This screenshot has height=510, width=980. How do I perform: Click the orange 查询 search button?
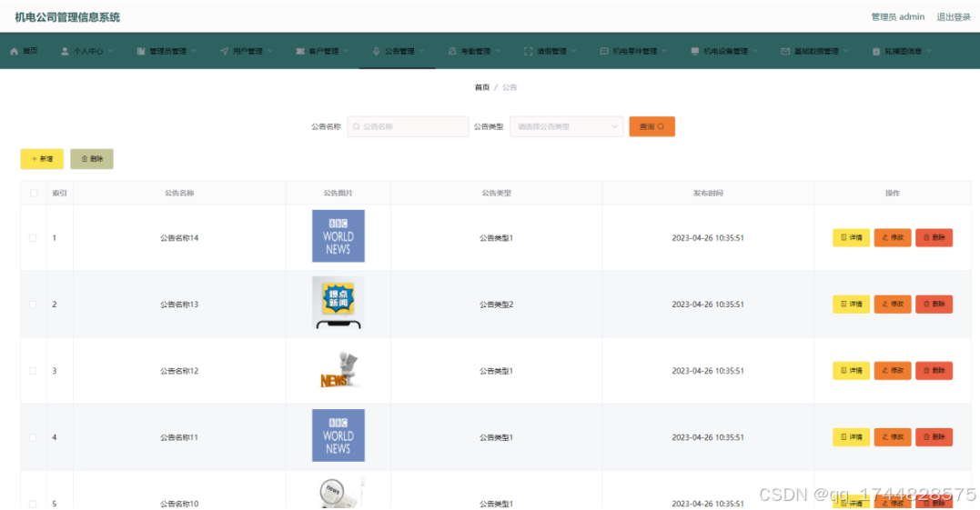click(652, 126)
